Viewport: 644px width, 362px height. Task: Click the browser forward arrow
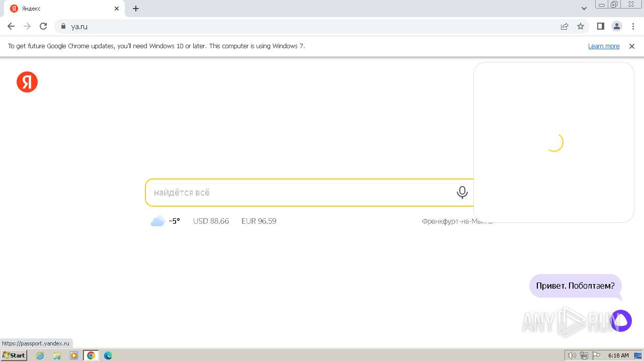point(27,26)
